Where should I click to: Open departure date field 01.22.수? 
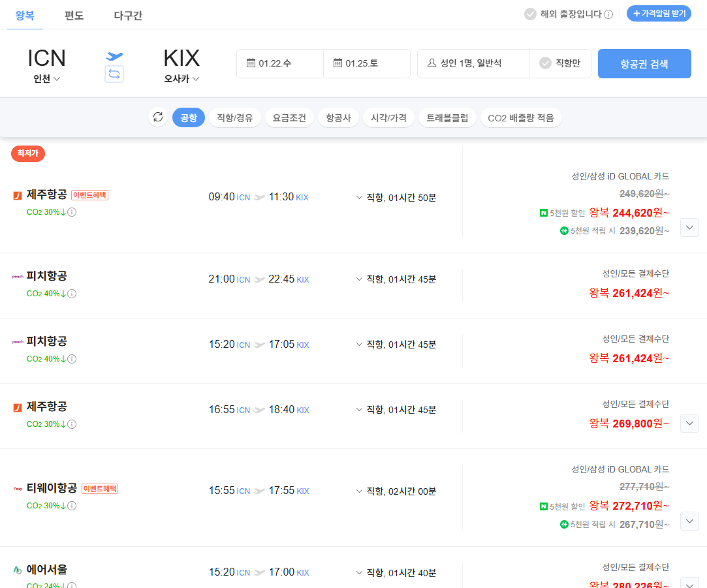[x=280, y=63]
